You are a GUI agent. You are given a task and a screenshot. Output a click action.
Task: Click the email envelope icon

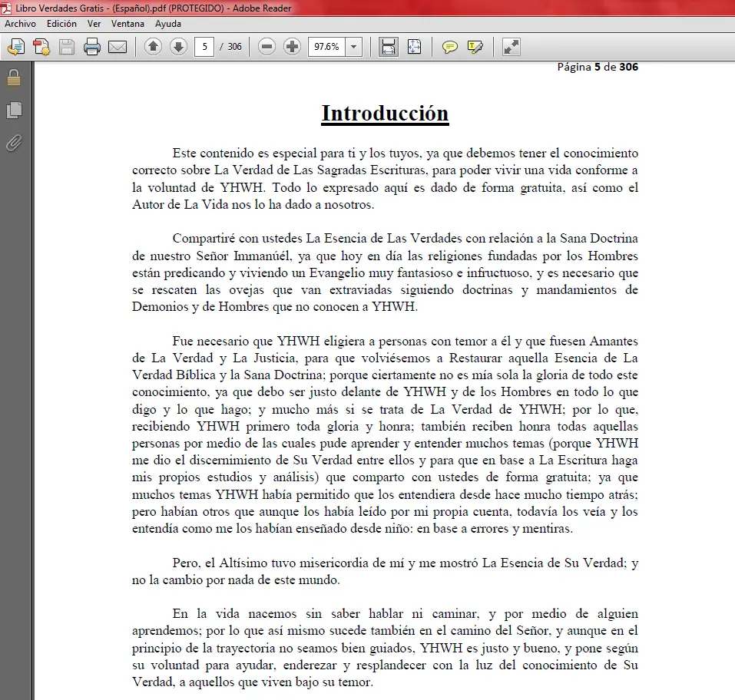(118, 47)
